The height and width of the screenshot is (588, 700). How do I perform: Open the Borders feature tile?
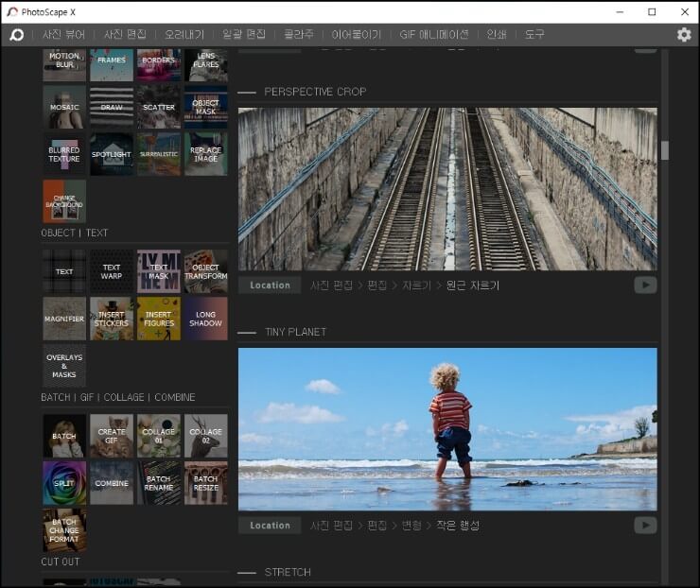pos(159,65)
